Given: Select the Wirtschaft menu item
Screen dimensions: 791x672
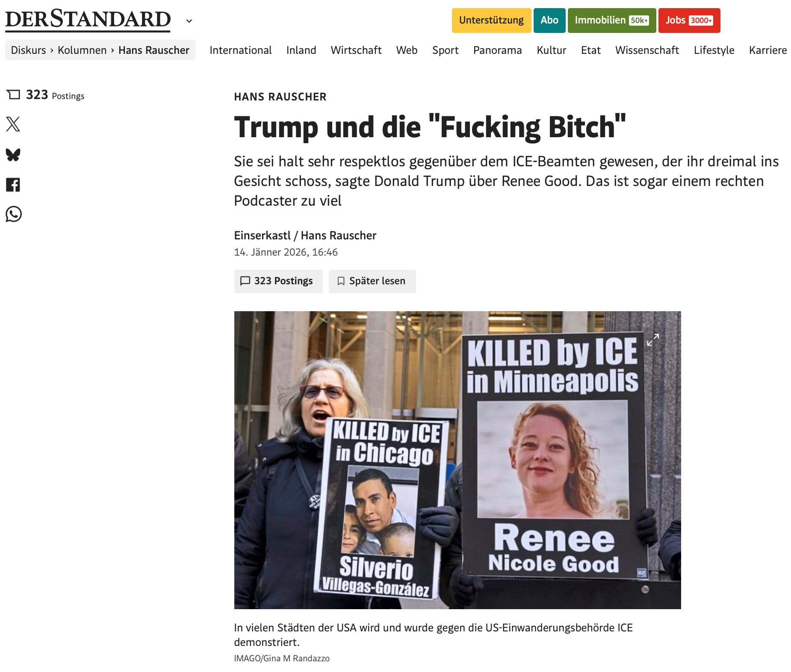Looking at the screenshot, I should pyautogui.click(x=356, y=50).
